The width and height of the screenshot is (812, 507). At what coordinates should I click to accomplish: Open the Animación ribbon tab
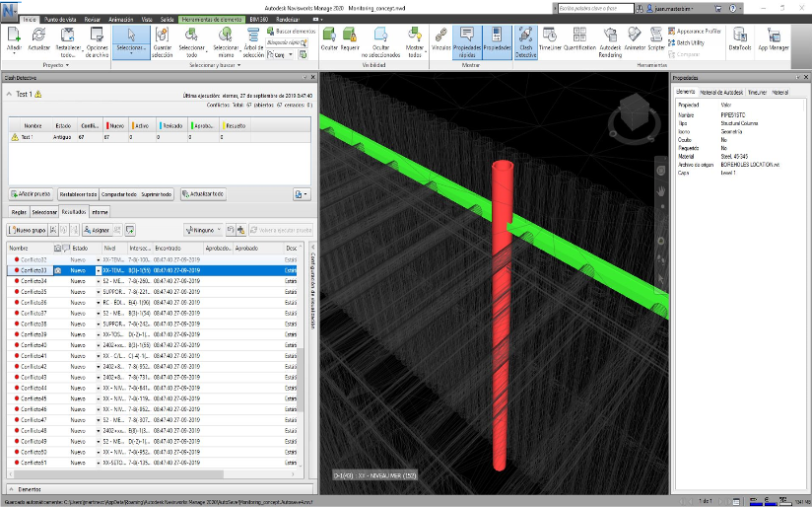[x=121, y=19]
